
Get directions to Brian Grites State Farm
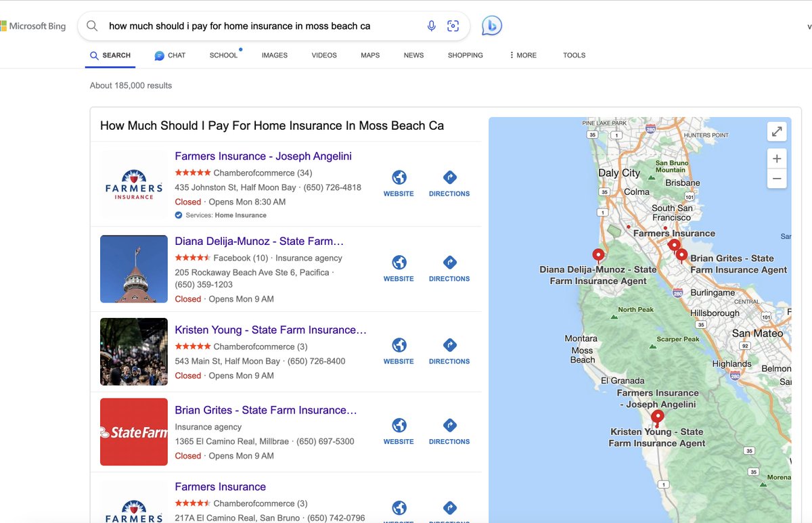pyautogui.click(x=449, y=431)
